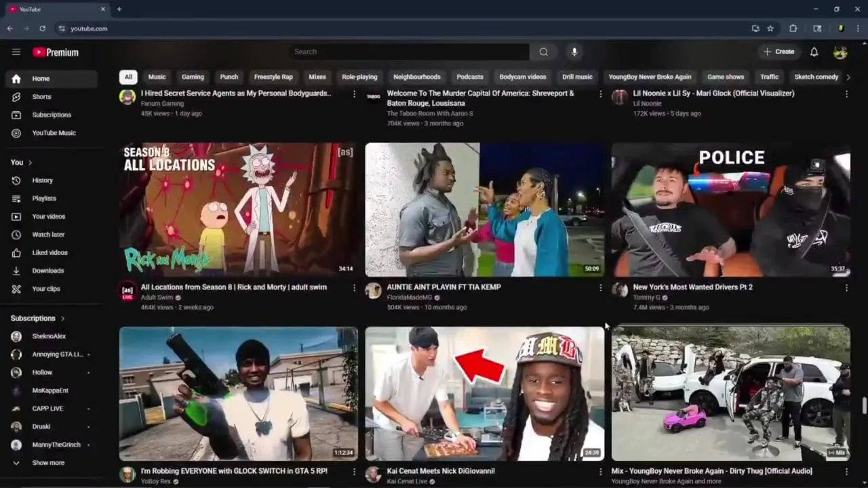Viewport: 868px width, 488px height.
Task: Open Subscriptions sidebar entry
Action: [x=51, y=115]
